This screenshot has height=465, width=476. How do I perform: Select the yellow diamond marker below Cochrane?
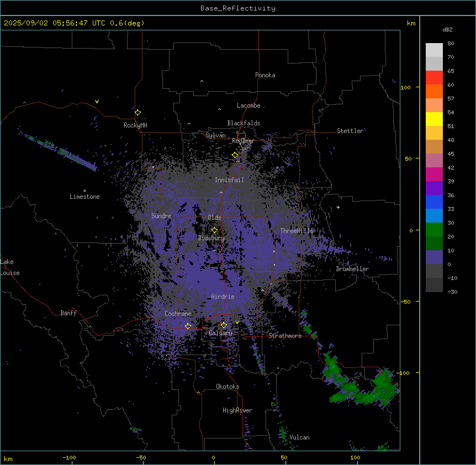point(188,326)
